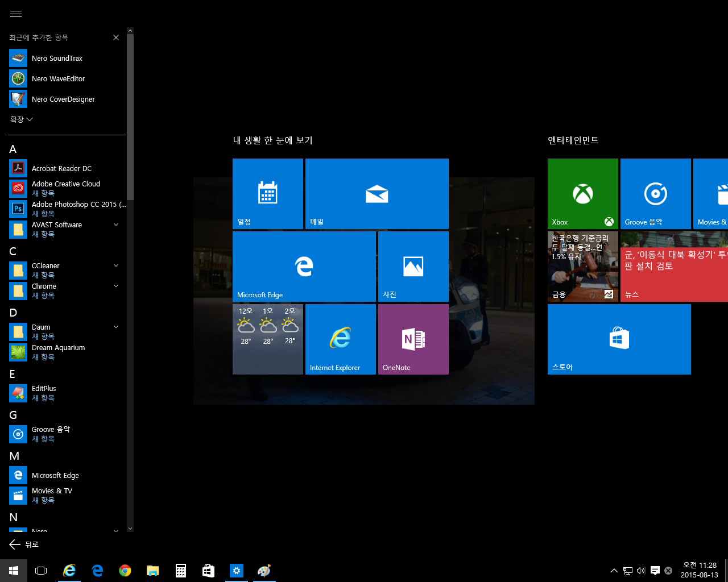Select the 내 생활 한 눈에 보기 group title

point(273,140)
